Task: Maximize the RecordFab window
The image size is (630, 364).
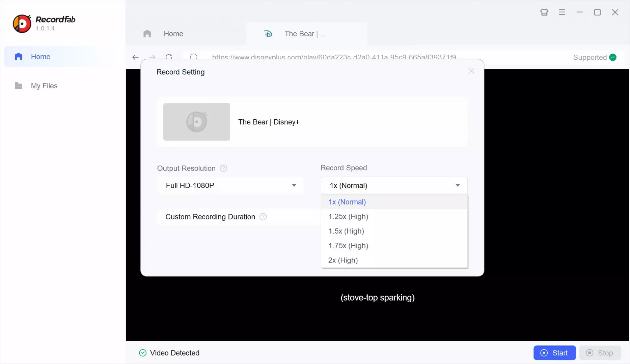Action: (597, 12)
